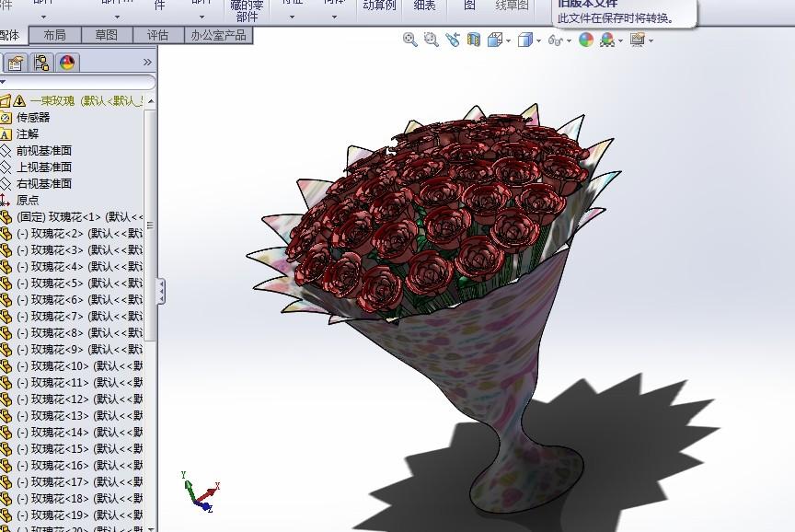Expand the Hide/Show Items dropdown arrow
This screenshot has height=532, width=795.
pos(570,41)
